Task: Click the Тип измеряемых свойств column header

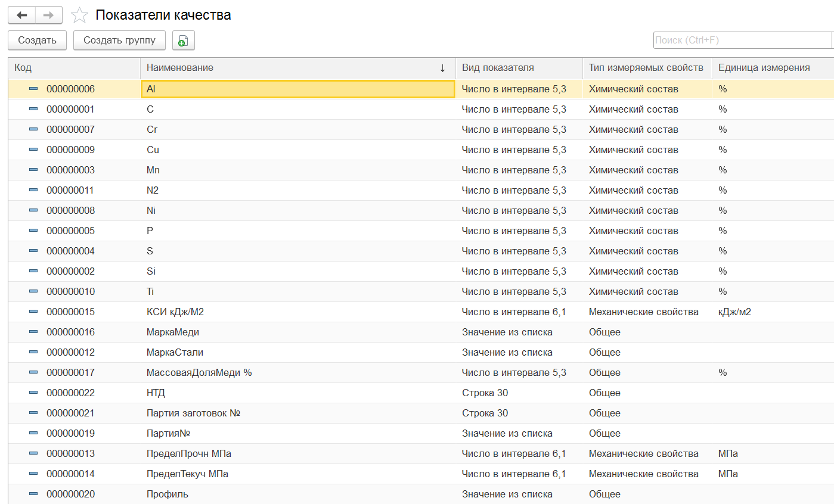Action: pos(647,68)
